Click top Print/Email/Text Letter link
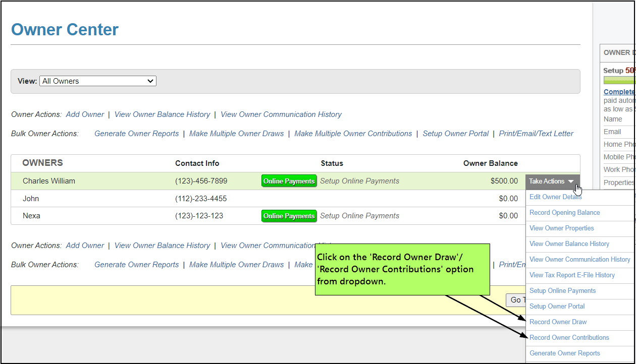Viewport: 636px width, 364px height. click(536, 134)
